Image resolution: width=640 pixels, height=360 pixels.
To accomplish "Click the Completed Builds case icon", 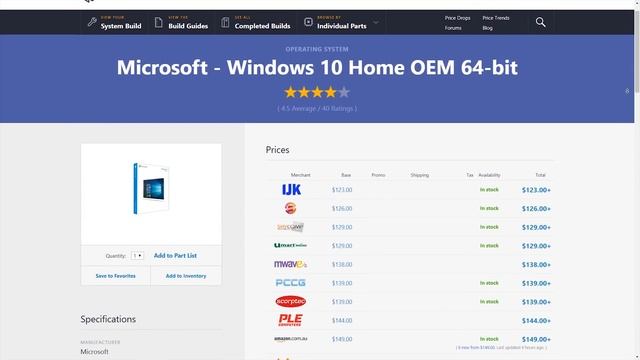I will click(225, 22).
